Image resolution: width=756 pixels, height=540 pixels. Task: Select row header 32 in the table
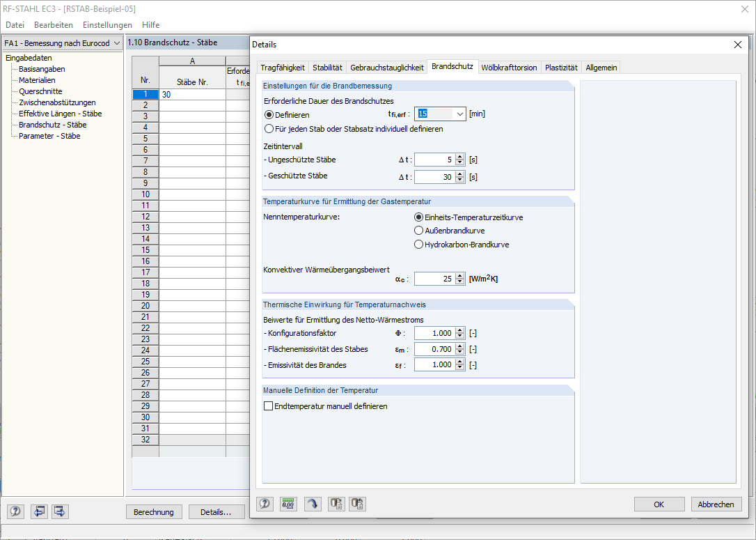coord(145,440)
